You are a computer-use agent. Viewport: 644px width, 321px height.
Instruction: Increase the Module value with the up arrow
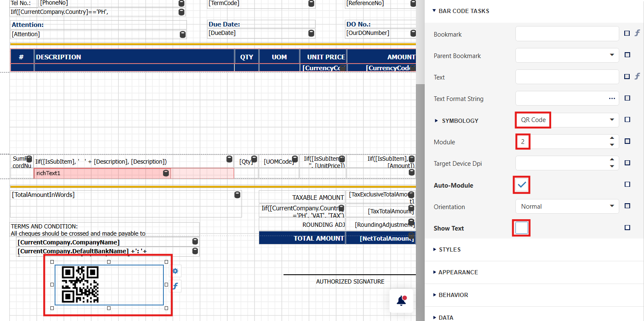(x=612, y=138)
